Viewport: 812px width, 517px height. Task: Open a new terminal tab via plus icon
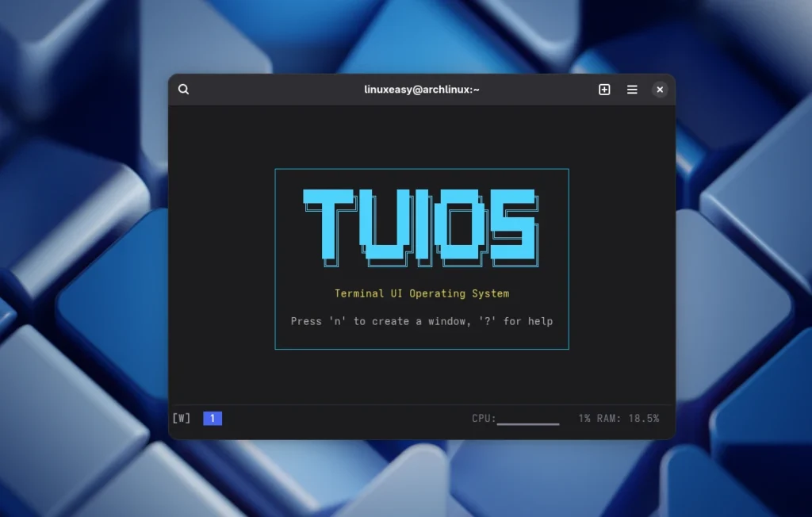tap(603, 90)
